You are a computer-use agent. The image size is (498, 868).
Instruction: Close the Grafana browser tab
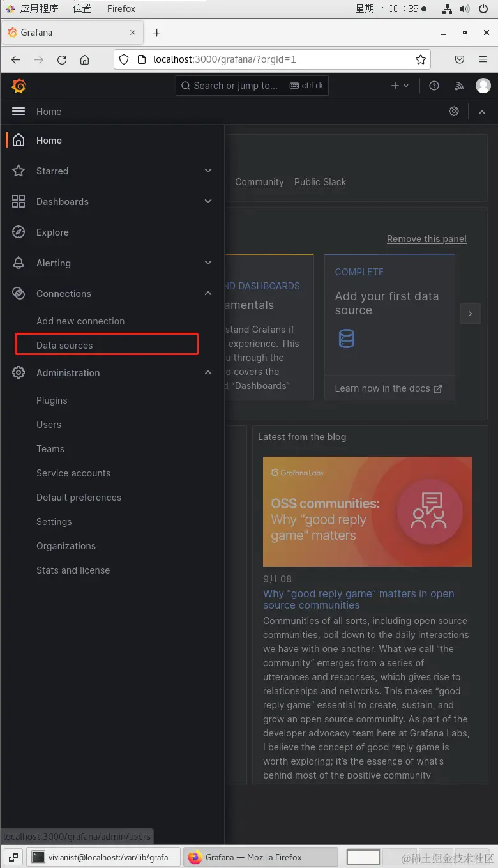133,33
